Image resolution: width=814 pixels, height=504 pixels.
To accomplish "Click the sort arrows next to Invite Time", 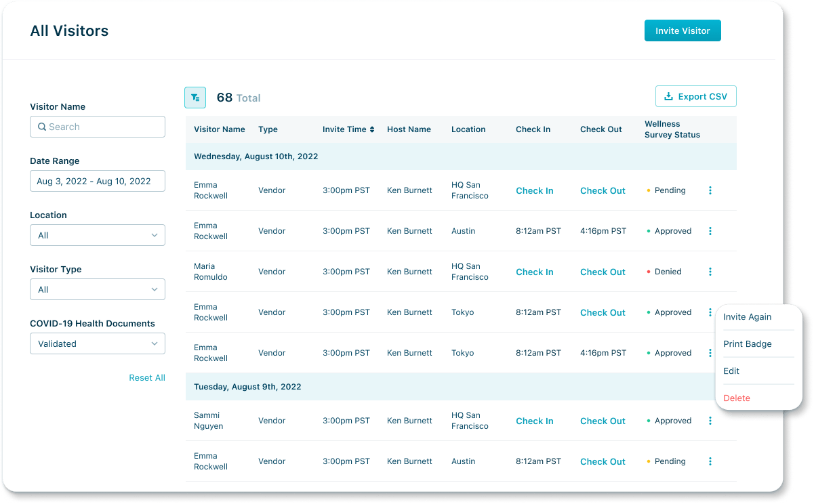I will [371, 129].
